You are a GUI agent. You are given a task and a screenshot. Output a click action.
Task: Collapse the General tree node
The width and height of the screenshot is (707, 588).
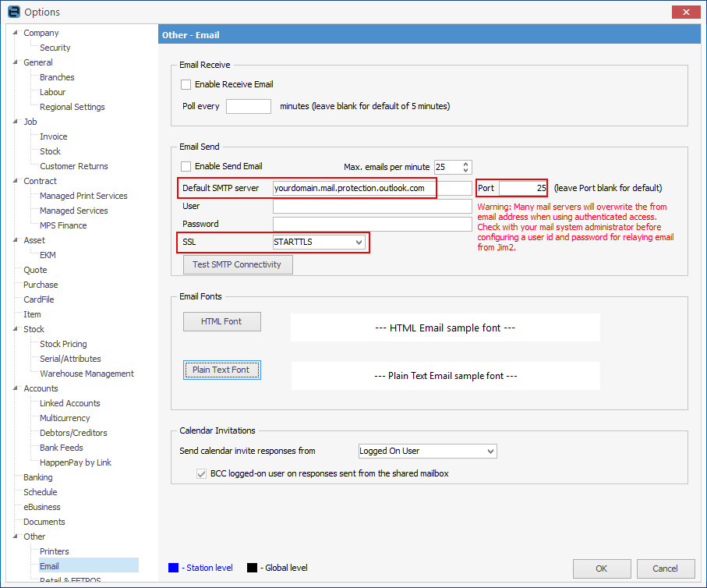[16, 62]
